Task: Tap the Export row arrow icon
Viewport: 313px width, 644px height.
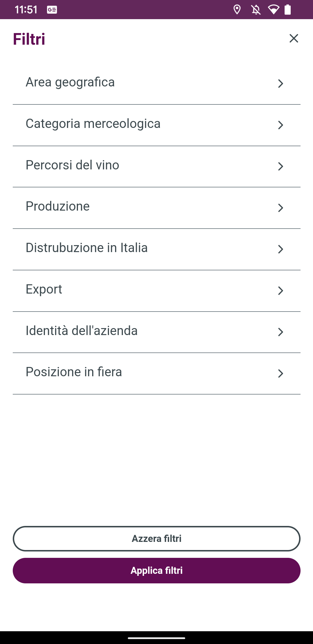Action: (x=280, y=291)
